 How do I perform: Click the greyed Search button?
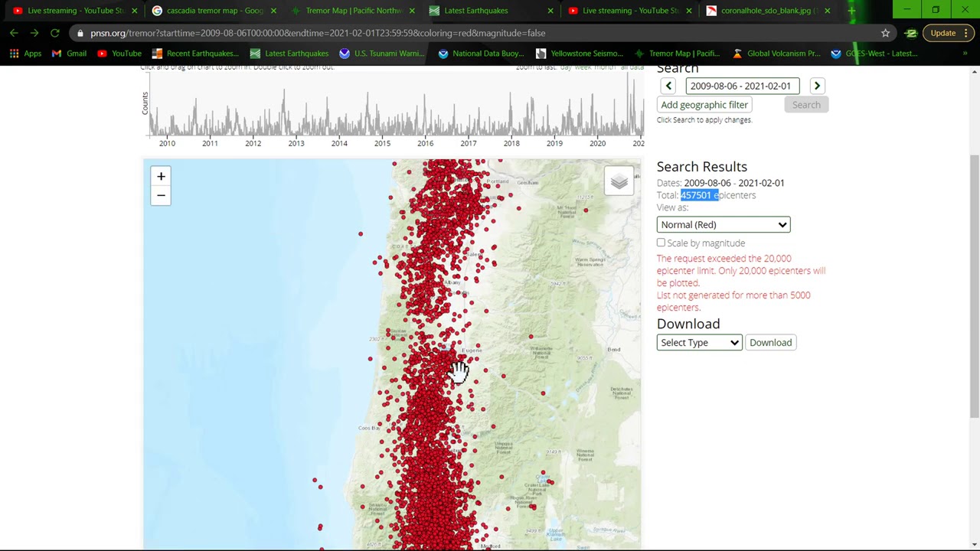806,105
